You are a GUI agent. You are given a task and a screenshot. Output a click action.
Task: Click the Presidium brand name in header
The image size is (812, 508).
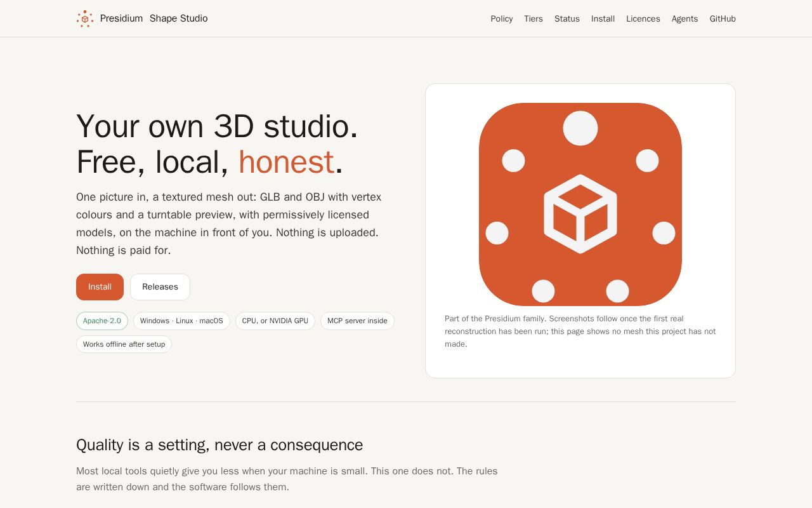click(x=121, y=18)
